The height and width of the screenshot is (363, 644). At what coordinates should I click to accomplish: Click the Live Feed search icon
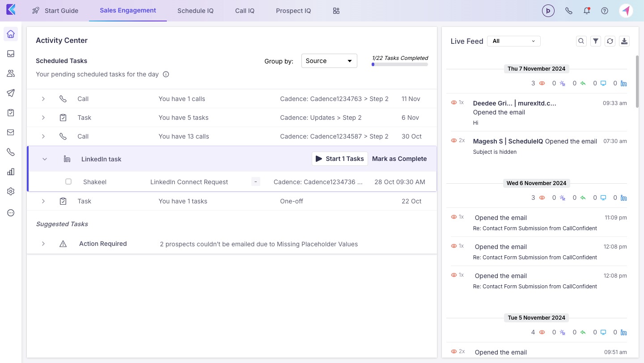click(x=581, y=41)
